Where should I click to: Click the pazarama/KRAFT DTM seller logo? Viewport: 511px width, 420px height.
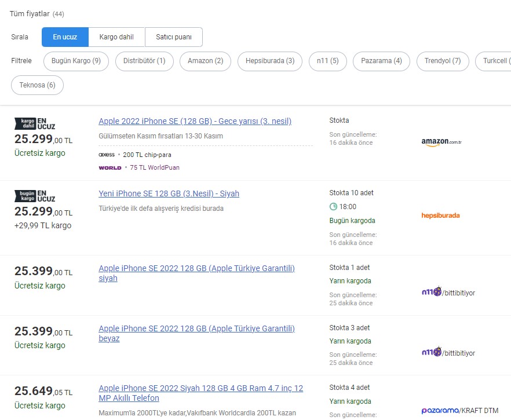460,411
